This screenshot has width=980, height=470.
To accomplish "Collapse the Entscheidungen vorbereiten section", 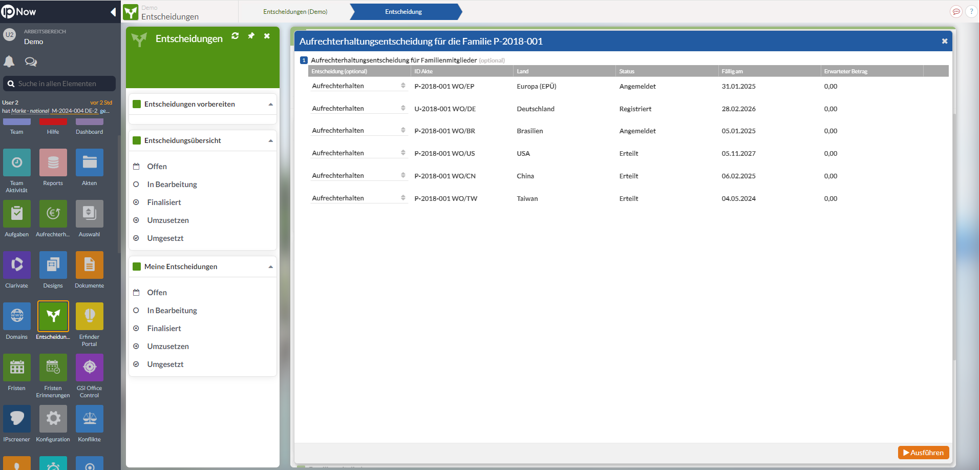I will [x=271, y=104].
